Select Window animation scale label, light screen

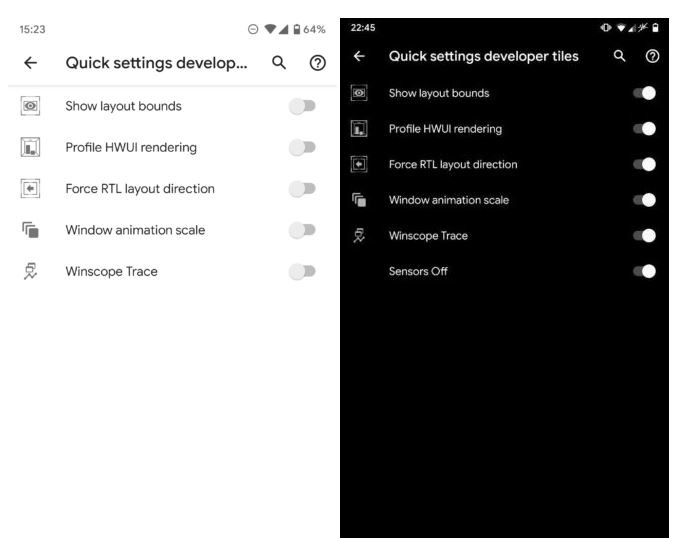[135, 230]
